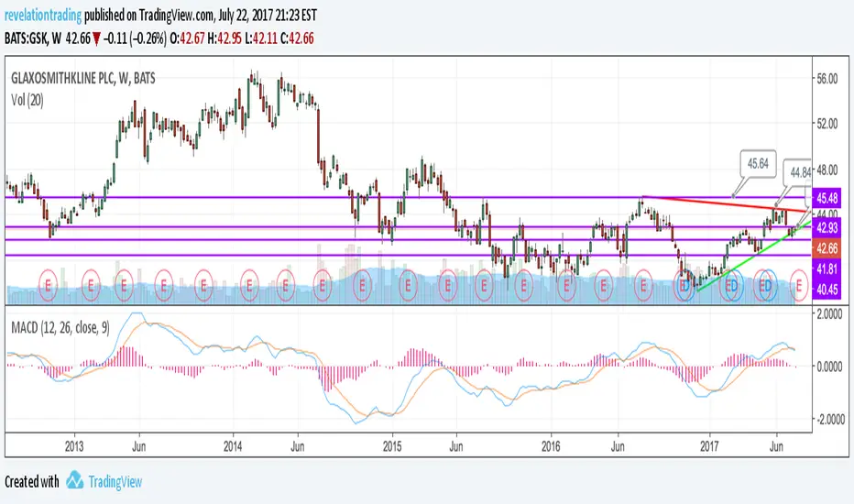The image size is (854, 504).
Task: Click the 56.00 price axis tick
Action: [827, 79]
